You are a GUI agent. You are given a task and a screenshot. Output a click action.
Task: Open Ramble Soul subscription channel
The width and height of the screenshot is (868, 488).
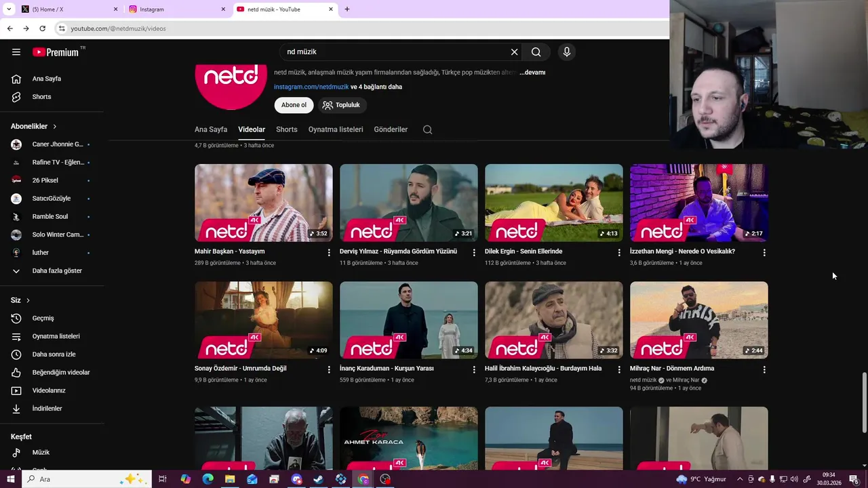tap(52, 217)
